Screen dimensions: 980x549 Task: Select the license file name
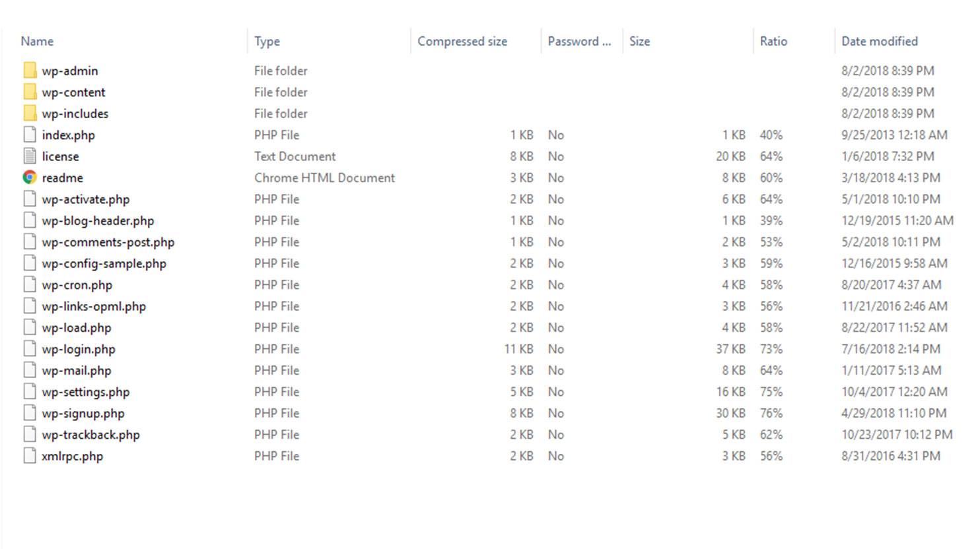coord(60,156)
